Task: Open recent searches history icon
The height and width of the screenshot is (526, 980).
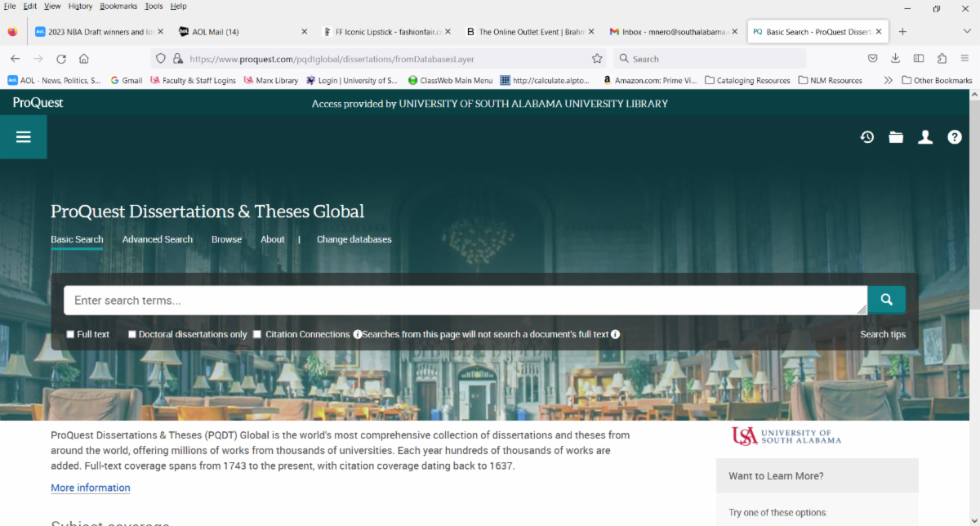Action: tap(867, 137)
